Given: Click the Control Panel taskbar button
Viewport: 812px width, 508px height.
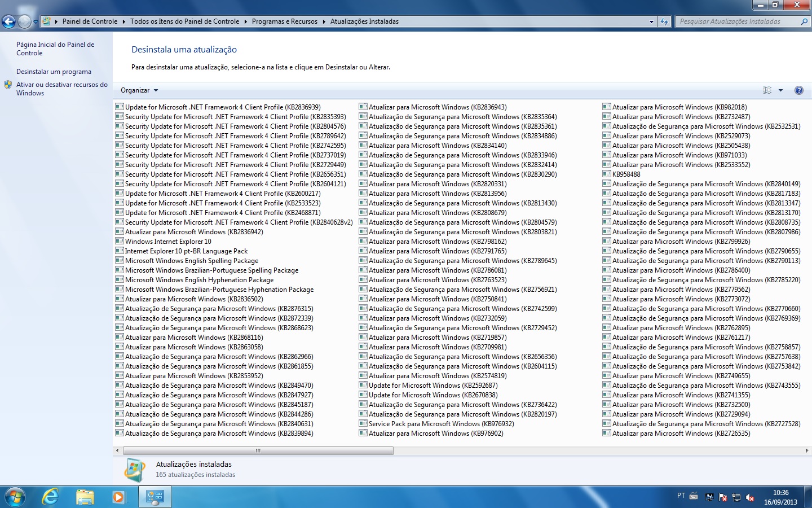Looking at the screenshot, I should pos(155,497).
